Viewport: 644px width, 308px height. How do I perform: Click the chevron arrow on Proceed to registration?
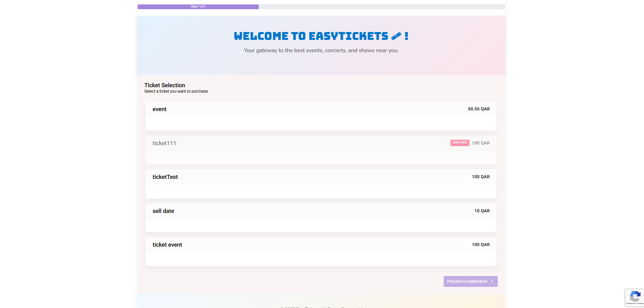pyautogui.click(x=492, y=281)
